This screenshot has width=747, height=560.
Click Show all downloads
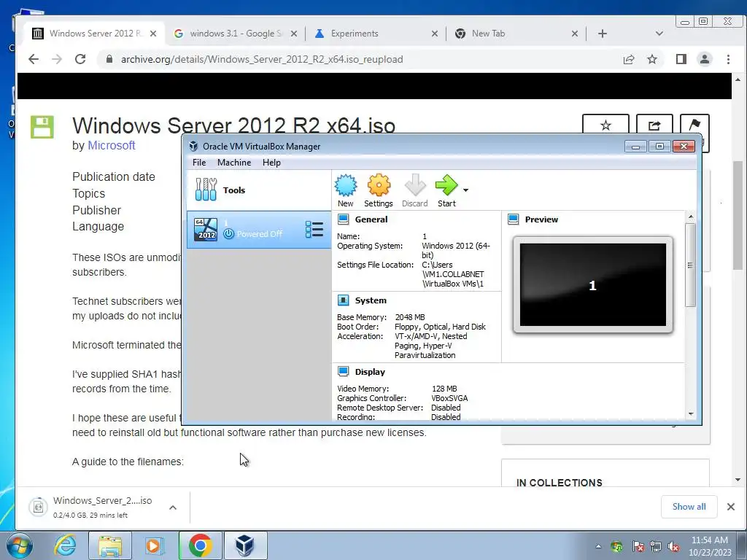tap(689, 507)
